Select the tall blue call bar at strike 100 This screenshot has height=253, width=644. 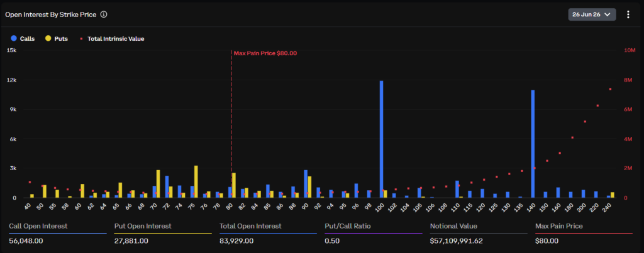click(381, 139)
